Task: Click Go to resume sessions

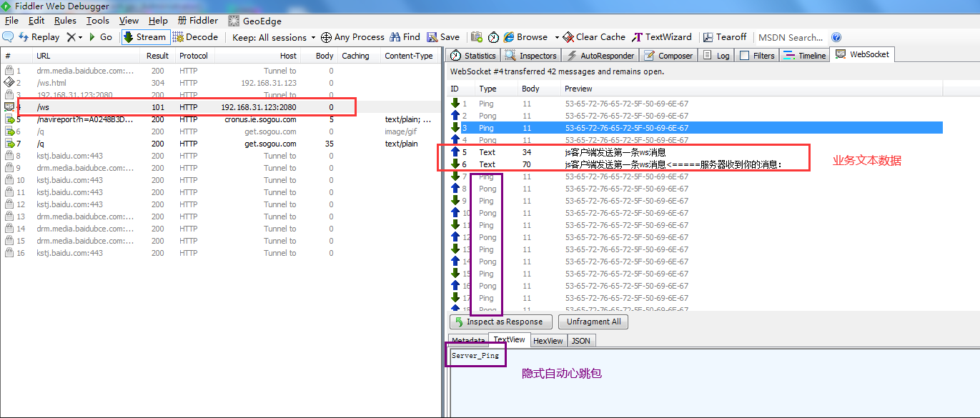Action: pos(101,37)
